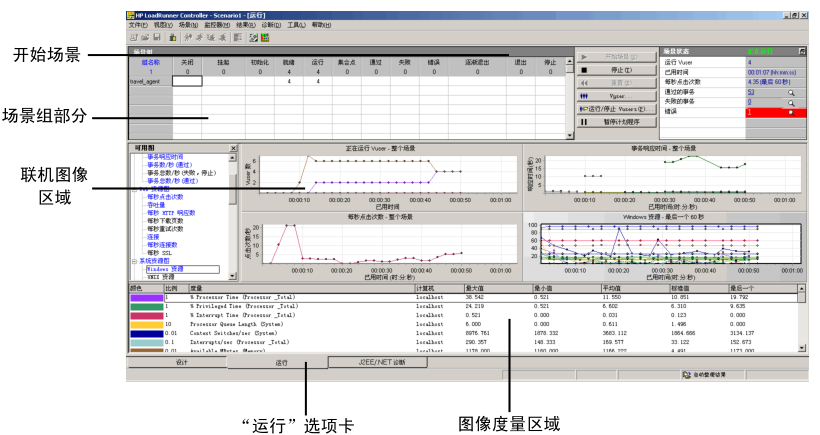Close the 可用图 available graphs panel
The image size is (820, 435).
click(233, 148)
